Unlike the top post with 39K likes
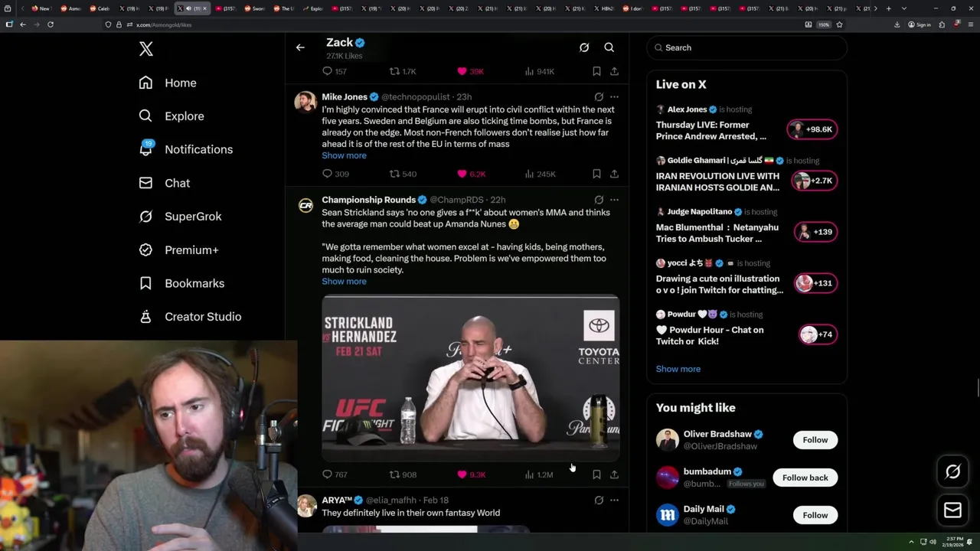The image size is (980, 551). (470, 71)
